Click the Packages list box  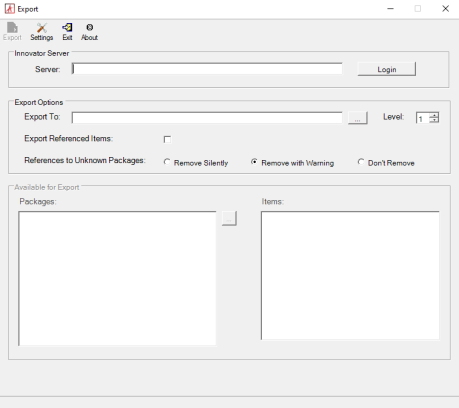click(x=117, y=278)
